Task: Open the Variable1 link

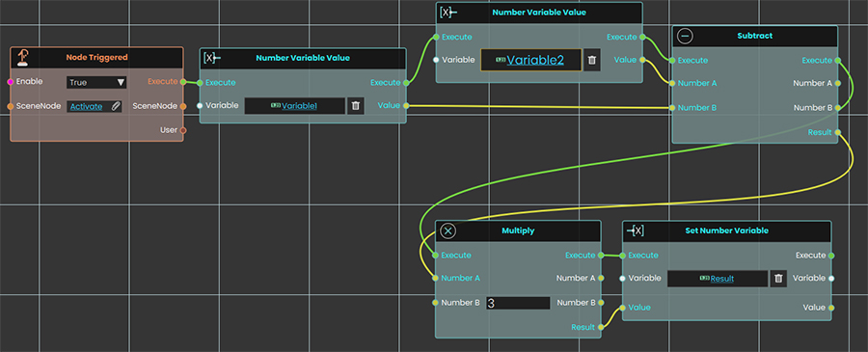Action: click(x=300, y=106)
